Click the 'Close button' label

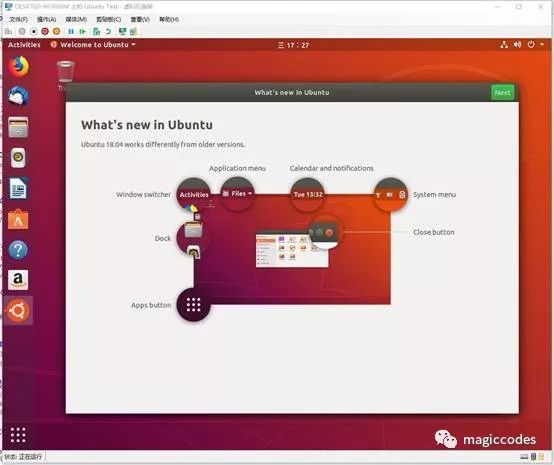point(434,232)
